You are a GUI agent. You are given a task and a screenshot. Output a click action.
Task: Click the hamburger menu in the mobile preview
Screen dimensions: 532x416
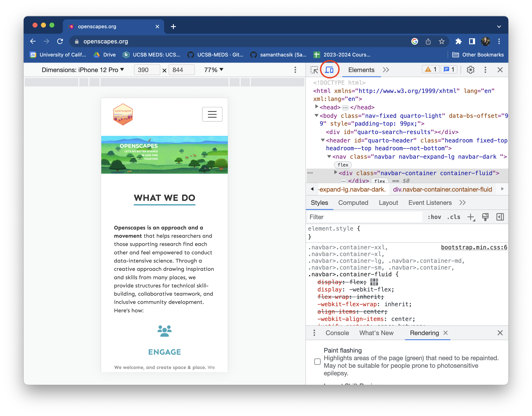pos(212,114)
